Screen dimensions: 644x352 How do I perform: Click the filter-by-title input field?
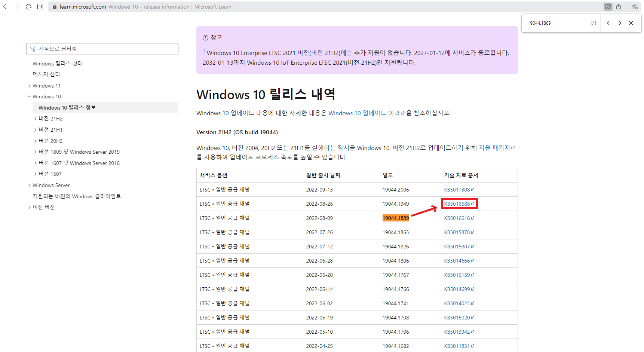click(102, 49)
